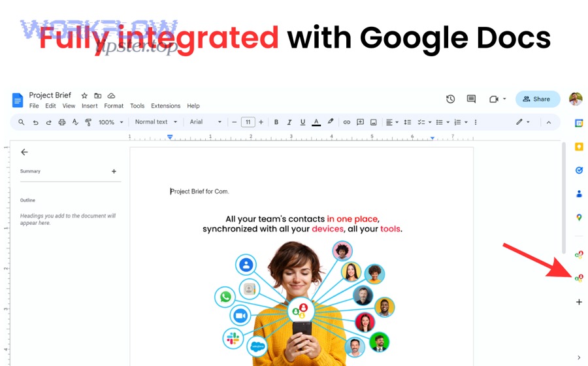Hide the menus with the up chevron
Viewport: 588px width, 366px height.
click(549, 122)
